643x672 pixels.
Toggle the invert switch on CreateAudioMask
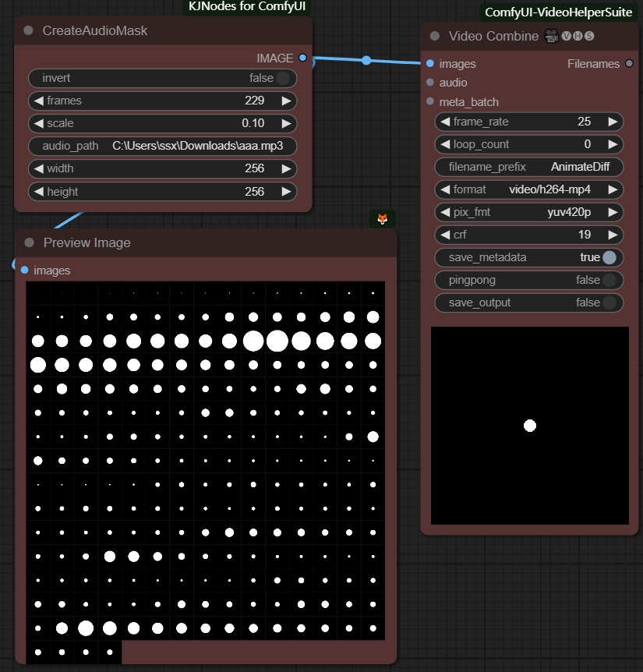point(282,78)
